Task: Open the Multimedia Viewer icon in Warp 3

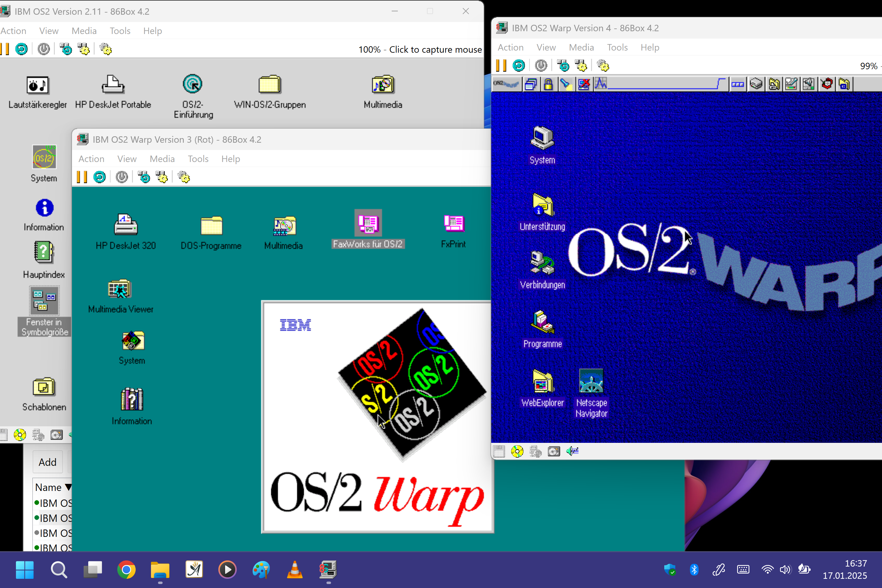Action: pos(120,297)
